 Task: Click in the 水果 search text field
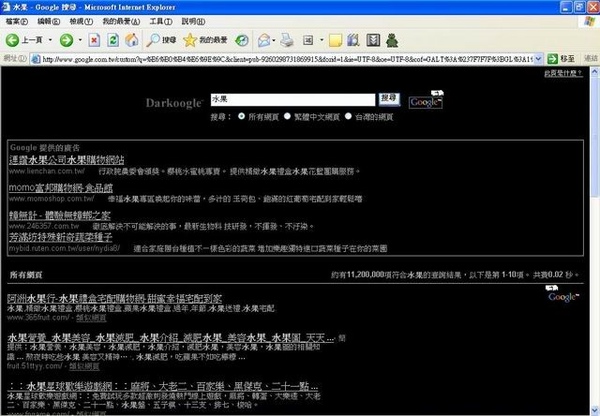(x=293, y=100)
